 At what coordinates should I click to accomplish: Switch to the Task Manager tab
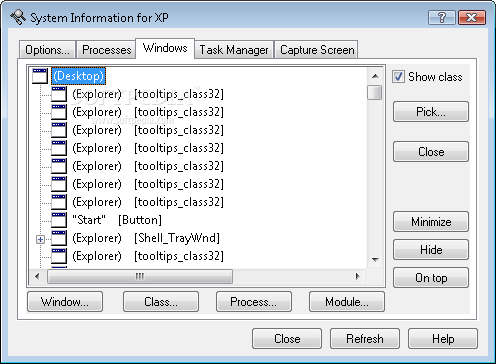point(234,50)
